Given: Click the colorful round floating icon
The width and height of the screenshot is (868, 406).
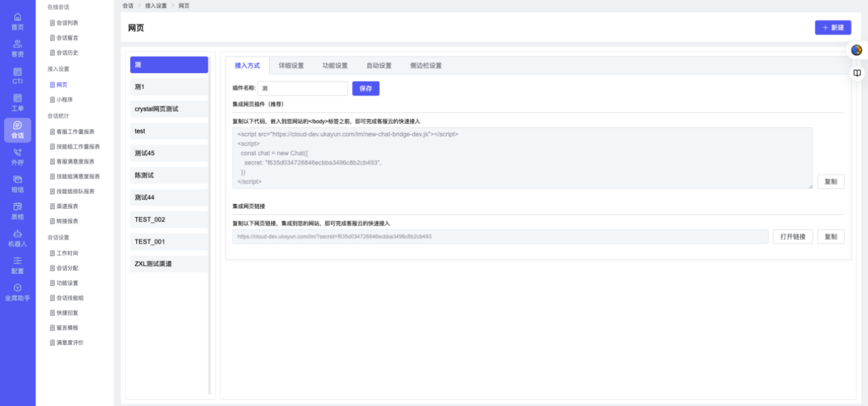Looking at the screenshot, I should point(856,50).
